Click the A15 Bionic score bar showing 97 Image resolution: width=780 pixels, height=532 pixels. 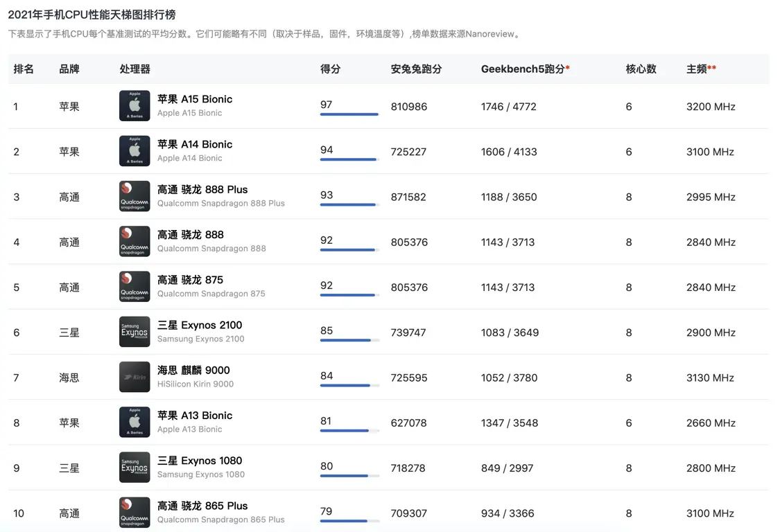click(x=349, y=114)
